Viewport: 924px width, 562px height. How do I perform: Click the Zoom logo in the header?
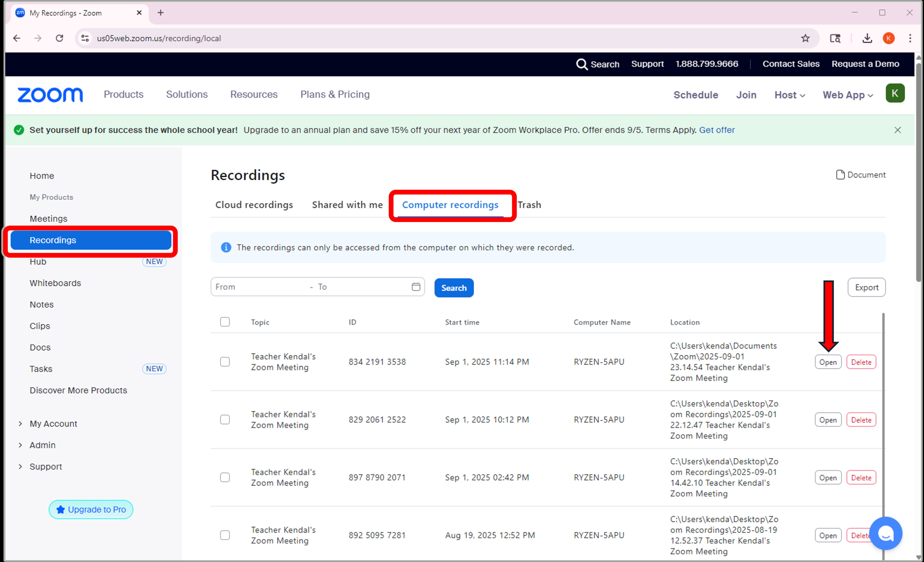[50, 94]
